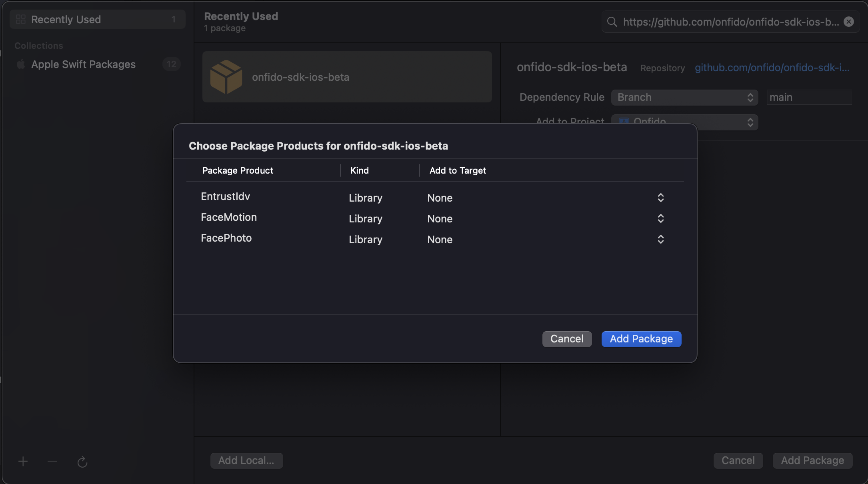This screenshot has width=868, height=484.
Task: Open Add to Target dropdown for FacePhoto
Action: point(660,239)
